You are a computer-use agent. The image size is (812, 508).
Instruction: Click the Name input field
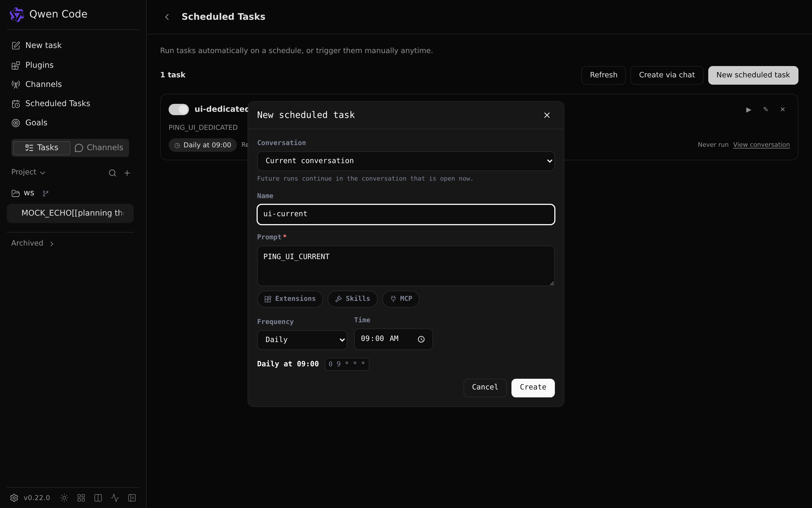[x=406, y=214]
